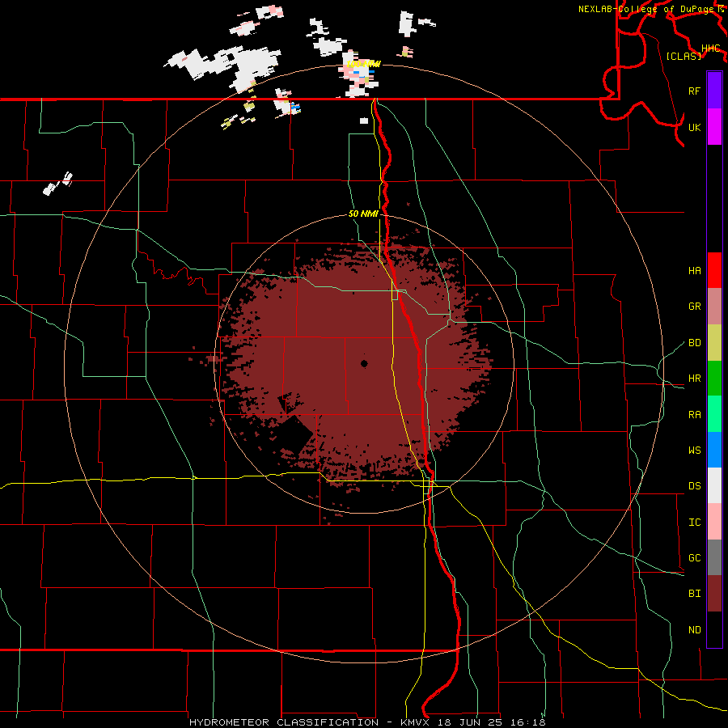Click the RF legend label
The image size is (728, 728).
[x=694, y=91]
